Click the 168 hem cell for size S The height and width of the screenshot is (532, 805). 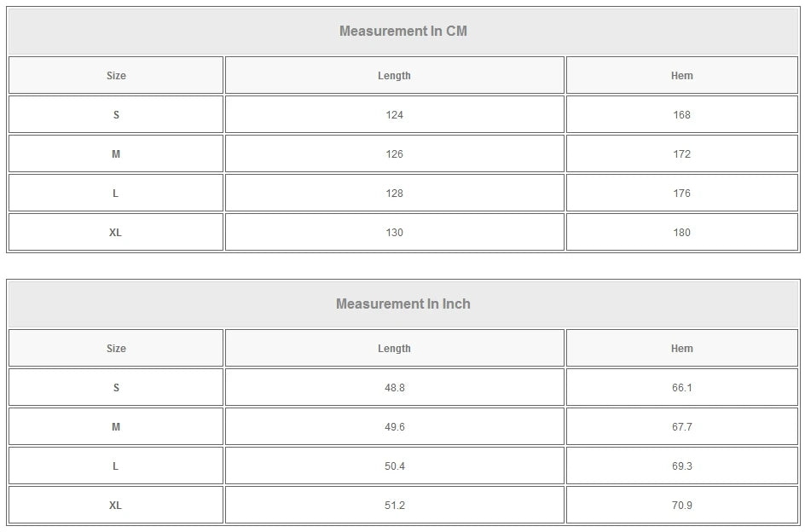(x=682, y=114)
